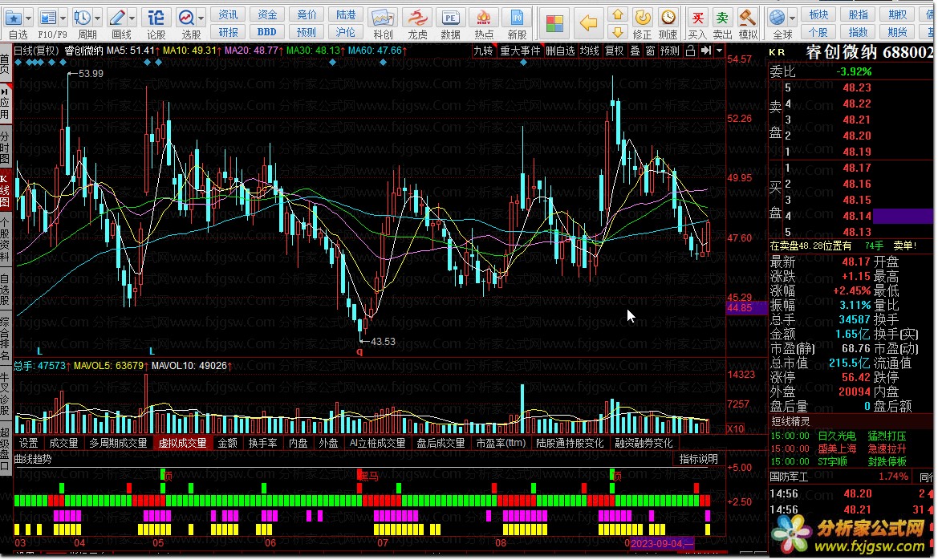Viewport: 938px width, 560px height.
Task: Select the 金额 indicator tab
Action: point(227,444)
